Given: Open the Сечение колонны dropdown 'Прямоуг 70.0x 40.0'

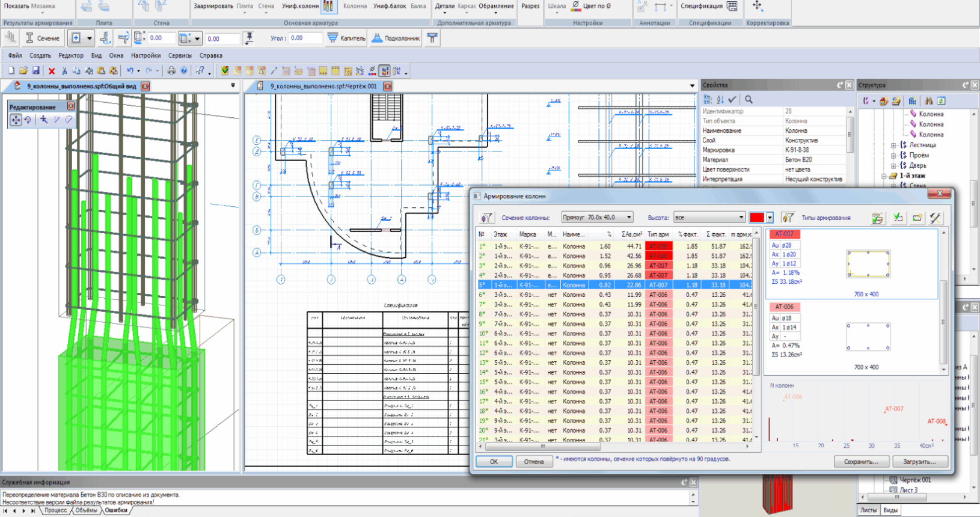Looking at the screenshot, I should [x=597, y=218].
